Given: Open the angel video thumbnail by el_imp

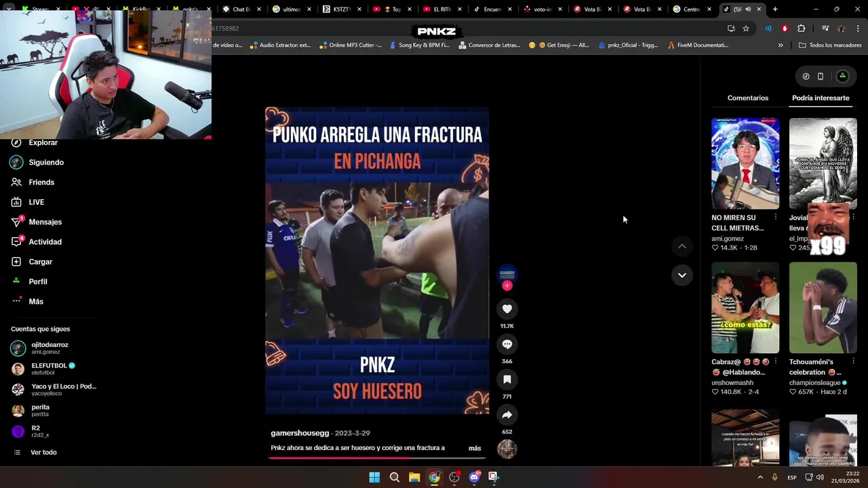Looking at the screenshot, I should [823, 163].
